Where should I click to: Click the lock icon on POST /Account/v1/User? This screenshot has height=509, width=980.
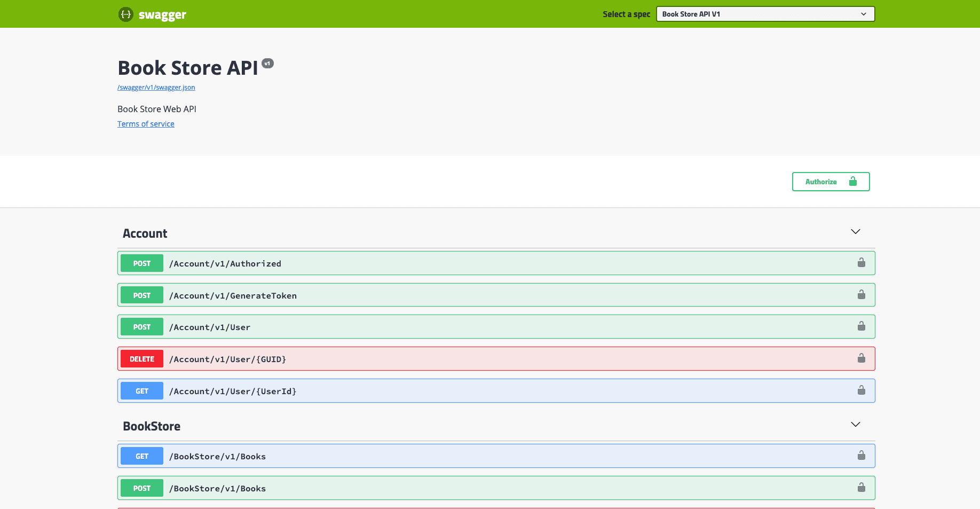pyautogui.click(x=861, y=326)
